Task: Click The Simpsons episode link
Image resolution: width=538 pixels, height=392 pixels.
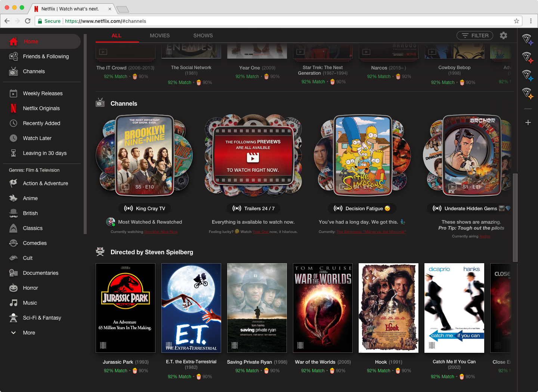Action: click(371, 232)
